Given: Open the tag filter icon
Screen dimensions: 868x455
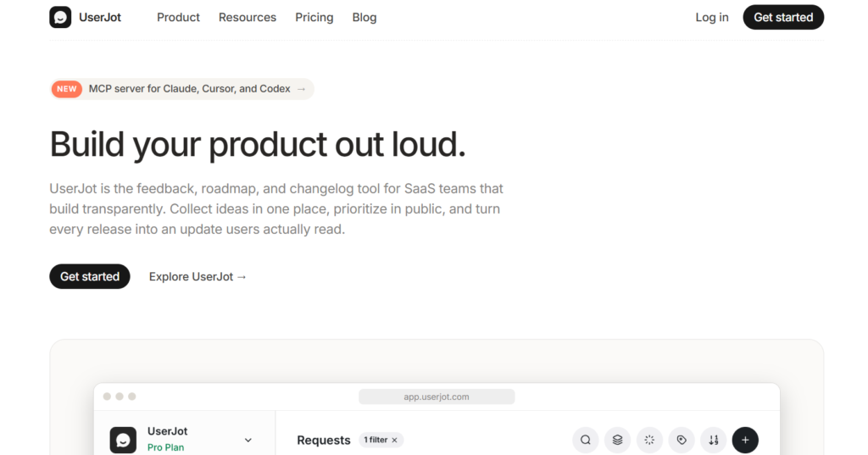Looking at the screenshot, I should coord(682,440).
